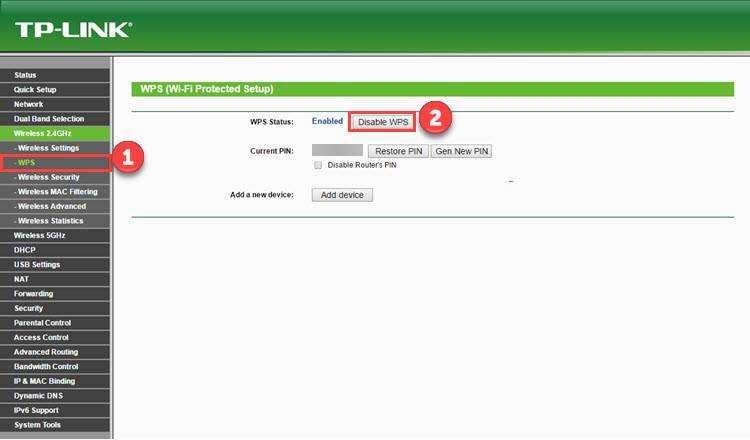Select the WPS submenu item

55,163
